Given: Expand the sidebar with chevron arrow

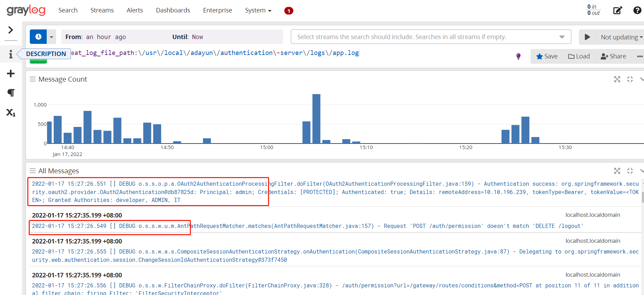Looking at the screenshot, I should (x=11, y=30).
